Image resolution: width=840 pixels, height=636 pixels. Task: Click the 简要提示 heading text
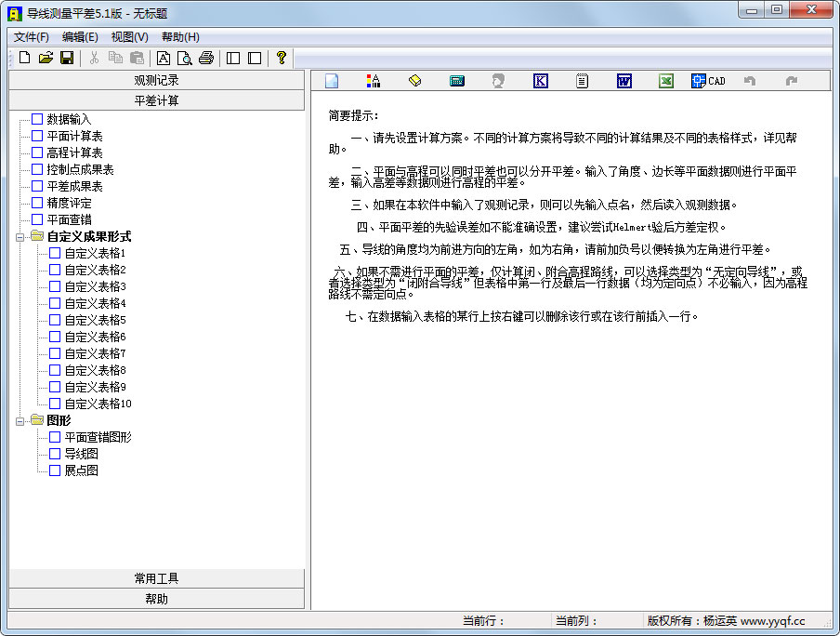click(x=353, y=115)
